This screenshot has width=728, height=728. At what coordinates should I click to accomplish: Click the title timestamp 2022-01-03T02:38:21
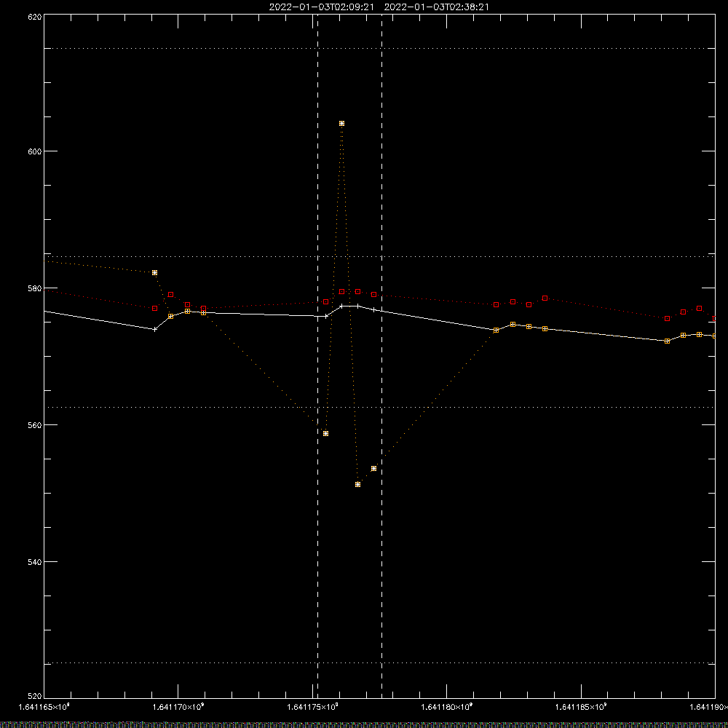point(436,7)
